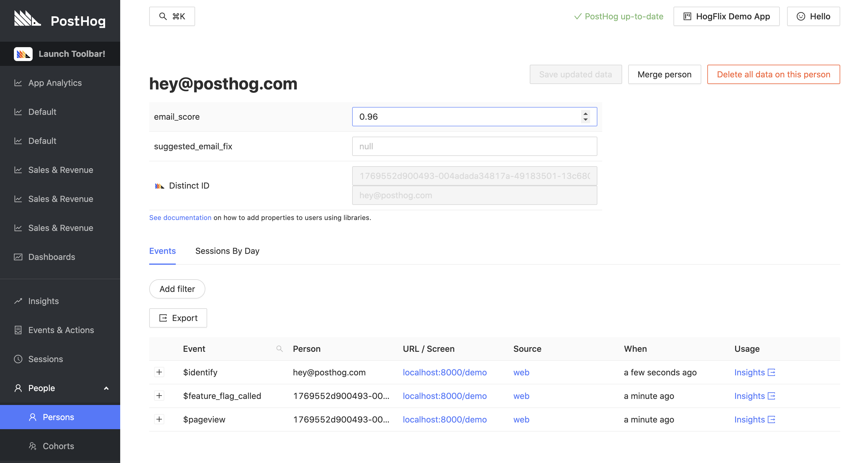
Task: Expand the $feature_flag_called event row
Action: tap(159, 396)
